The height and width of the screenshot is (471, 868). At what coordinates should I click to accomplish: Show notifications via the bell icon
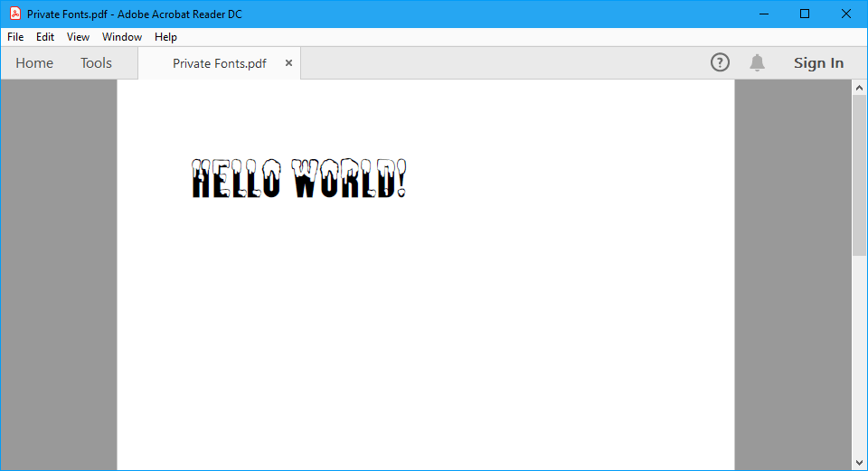(x=757, y=62)
